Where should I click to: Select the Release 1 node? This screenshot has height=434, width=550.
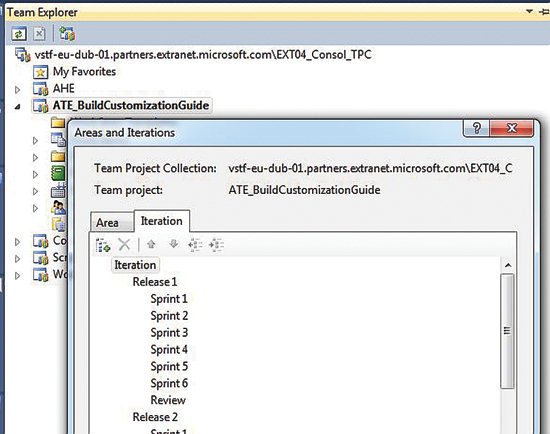pyautogui.click(x=155, y=282)
